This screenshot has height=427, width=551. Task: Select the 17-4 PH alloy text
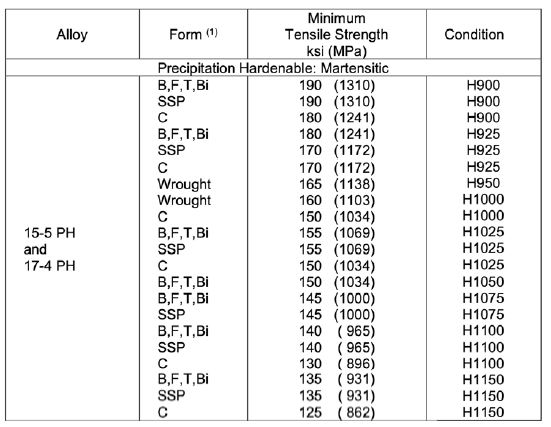click(x=50, y=266)
